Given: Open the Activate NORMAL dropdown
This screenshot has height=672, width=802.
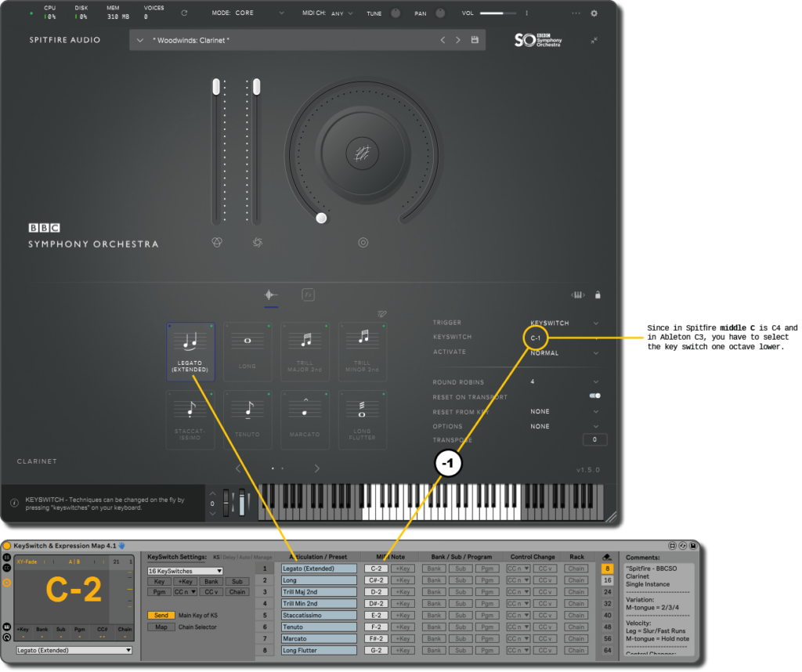Looking at the screenshot, I should [x=564, y=353].
